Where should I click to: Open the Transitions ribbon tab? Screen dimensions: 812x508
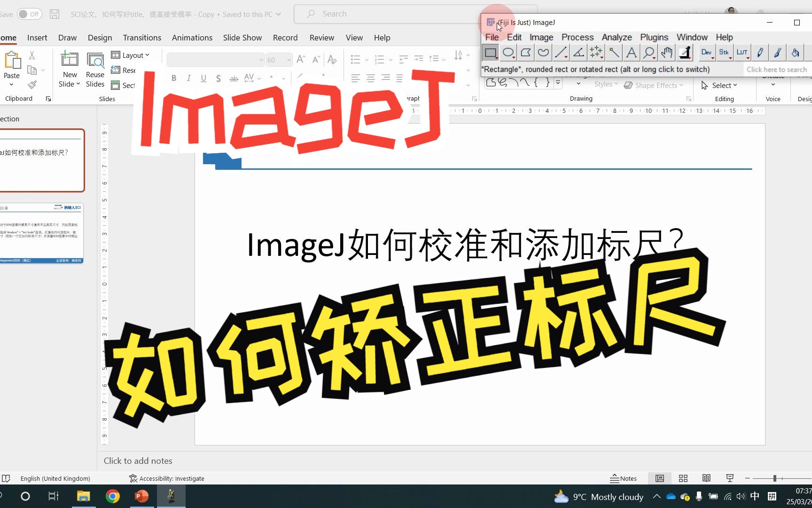[x=142, y=38]
